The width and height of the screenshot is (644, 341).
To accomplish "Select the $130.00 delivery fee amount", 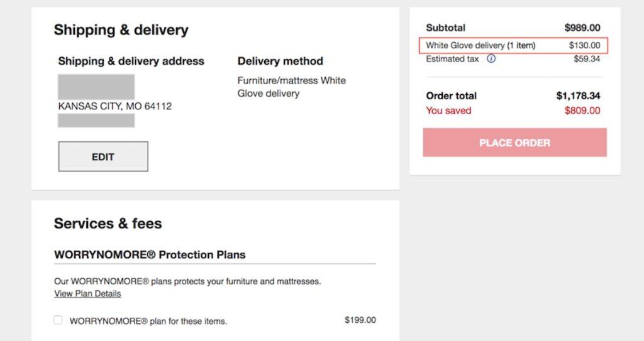I will point(584,45).
